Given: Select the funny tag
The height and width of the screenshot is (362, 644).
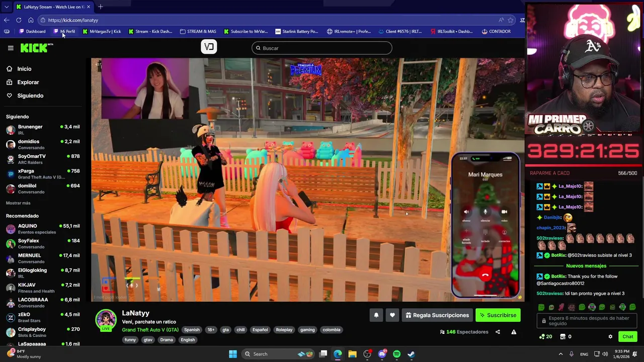Looking at the screenshot, I should [130, 340].
